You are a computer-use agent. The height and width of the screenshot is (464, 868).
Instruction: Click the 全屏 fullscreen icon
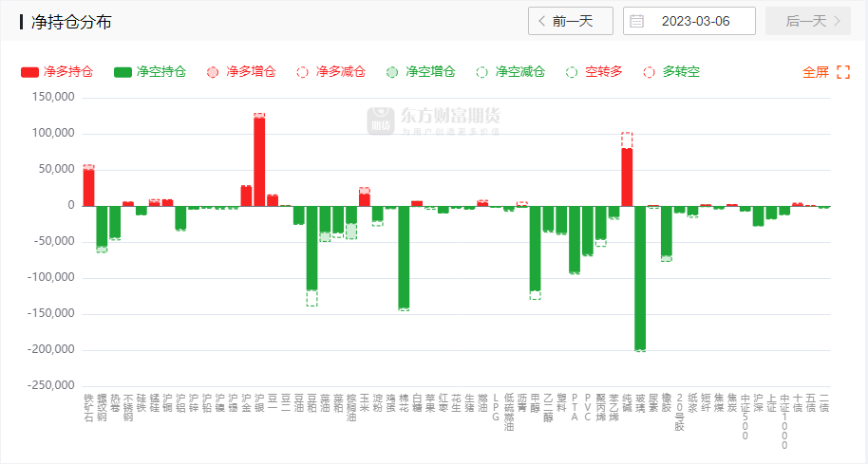842,72
